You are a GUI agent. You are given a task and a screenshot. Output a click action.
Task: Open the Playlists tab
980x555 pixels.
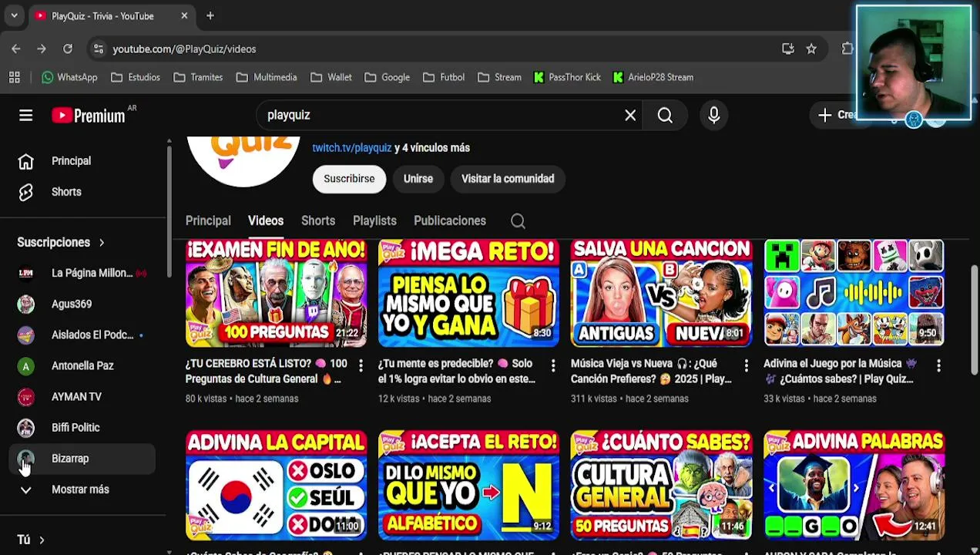coord(374,220)
